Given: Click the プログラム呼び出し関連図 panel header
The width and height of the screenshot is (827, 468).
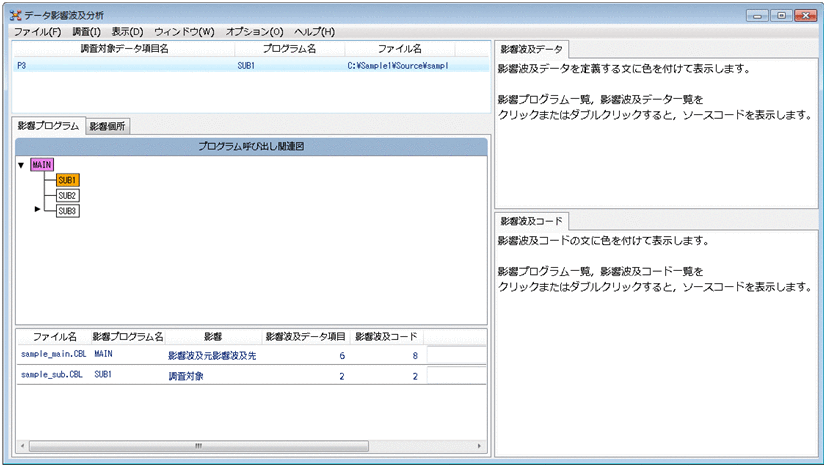Looking at the screenshot, I should point(251,147).
